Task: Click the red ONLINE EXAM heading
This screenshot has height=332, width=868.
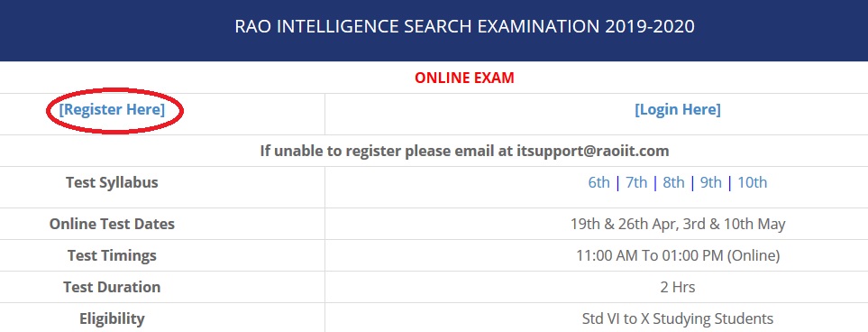Action: coord(464,78)
